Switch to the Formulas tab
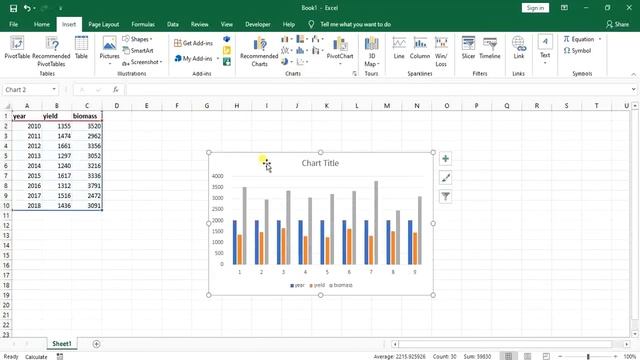Screen dimensions: 640x360 [143, 24]
